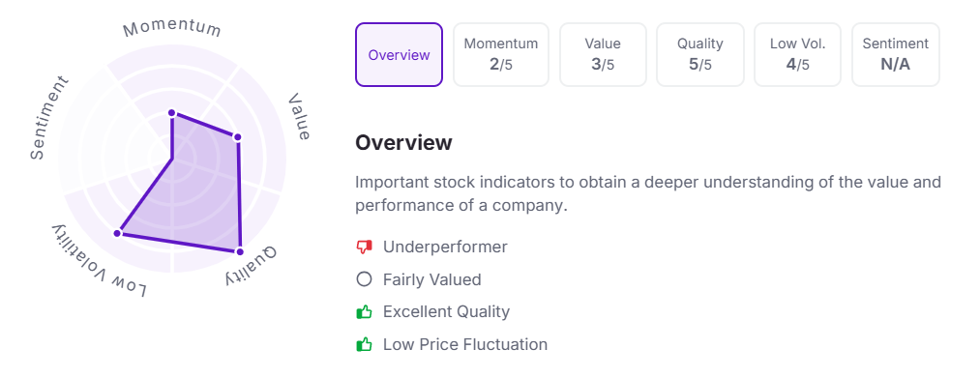Click the green thumbs-up Excellent Quality icon
This screenshot has height=379, width=980.
click(364, 311)
